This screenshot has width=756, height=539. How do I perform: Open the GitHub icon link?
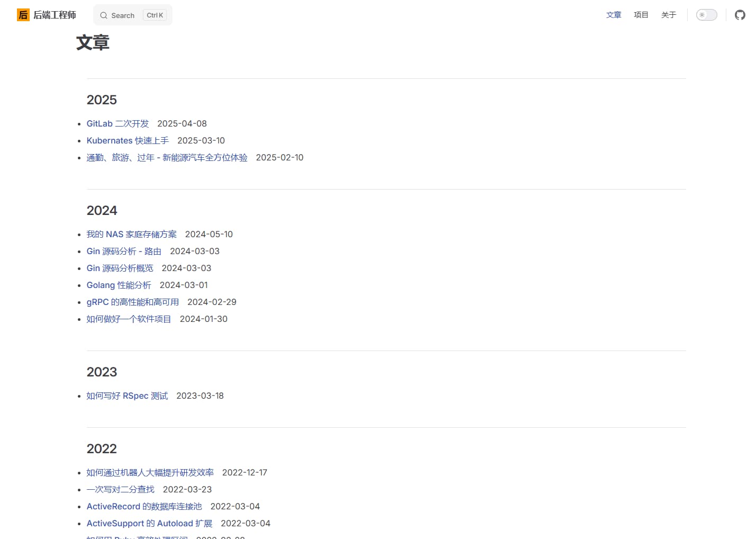coord(740,15)
